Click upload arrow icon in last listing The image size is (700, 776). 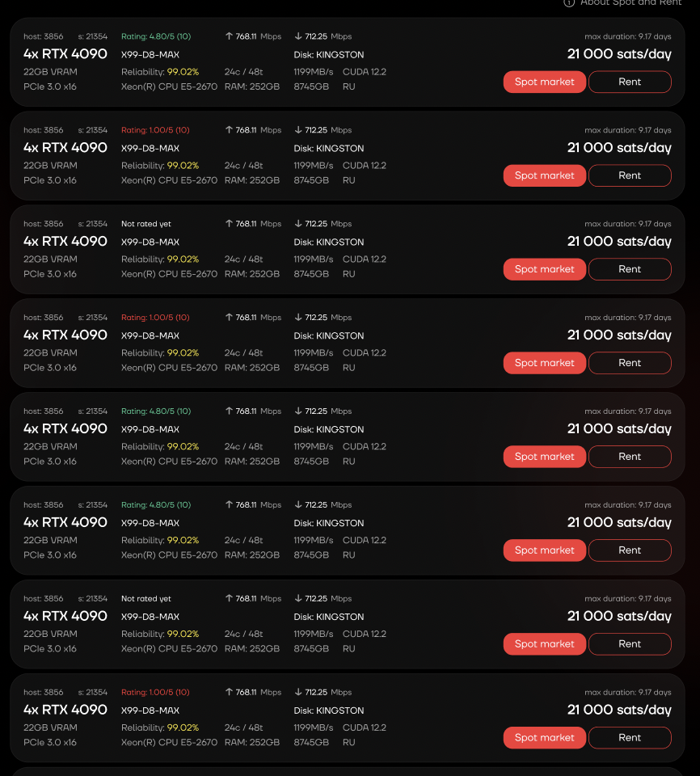[229, 693]
